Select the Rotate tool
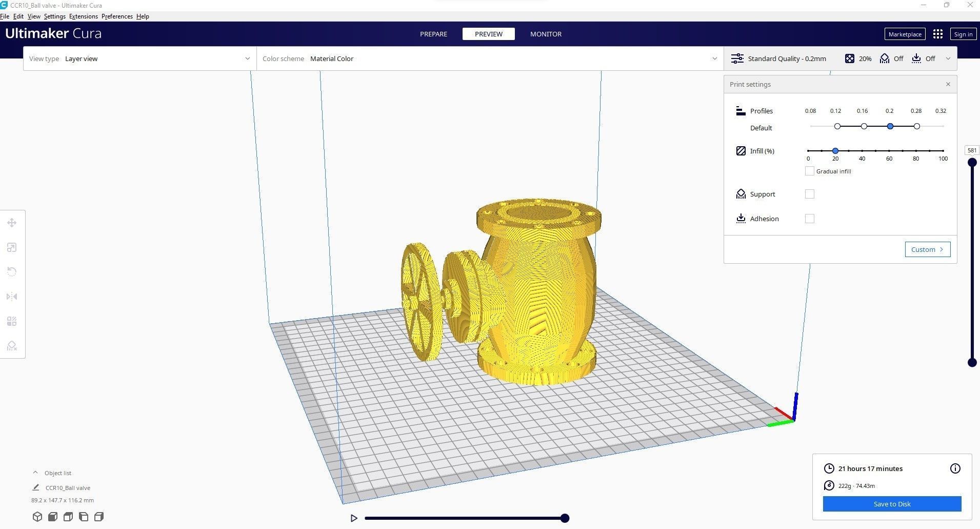The width and height of the screenshot is (980, 529). click(11, 271)
